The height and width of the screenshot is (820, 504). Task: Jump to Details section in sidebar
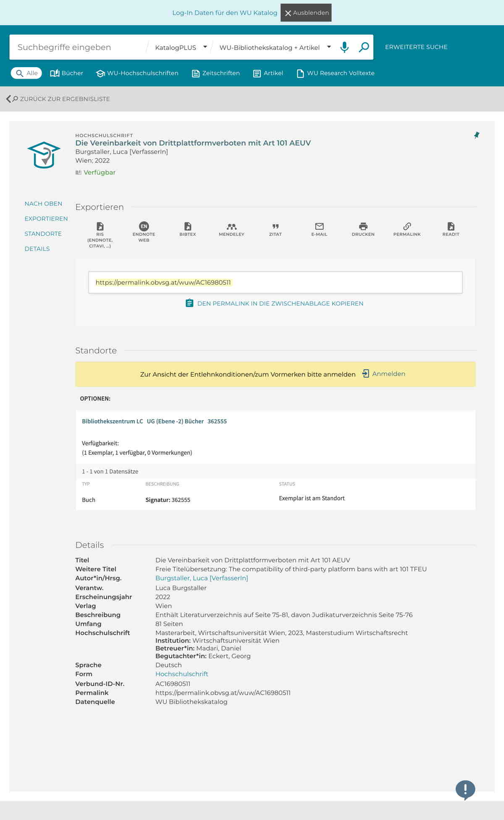pos(37,249)
